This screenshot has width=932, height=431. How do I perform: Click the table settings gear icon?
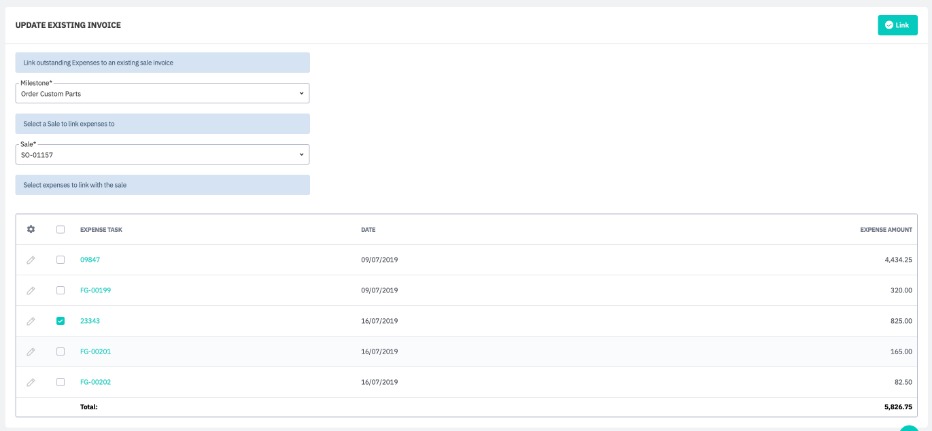(x=31, y=229)
